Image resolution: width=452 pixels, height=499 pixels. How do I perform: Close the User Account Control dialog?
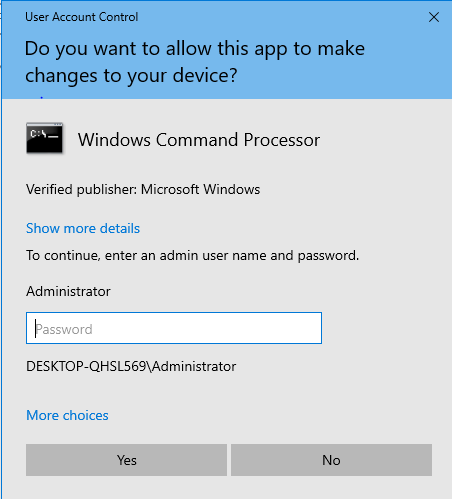pyautogui.click(x=434, y=17)
